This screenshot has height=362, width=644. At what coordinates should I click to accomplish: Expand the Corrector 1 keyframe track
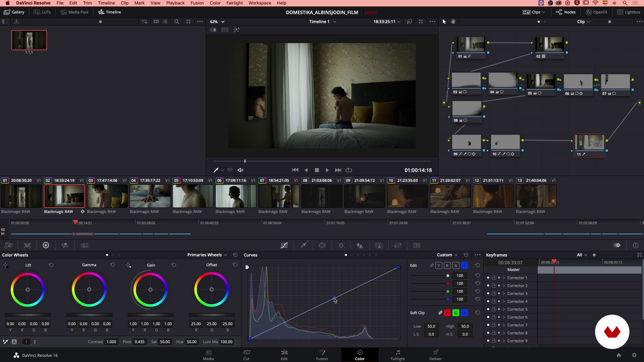(504, 278)
